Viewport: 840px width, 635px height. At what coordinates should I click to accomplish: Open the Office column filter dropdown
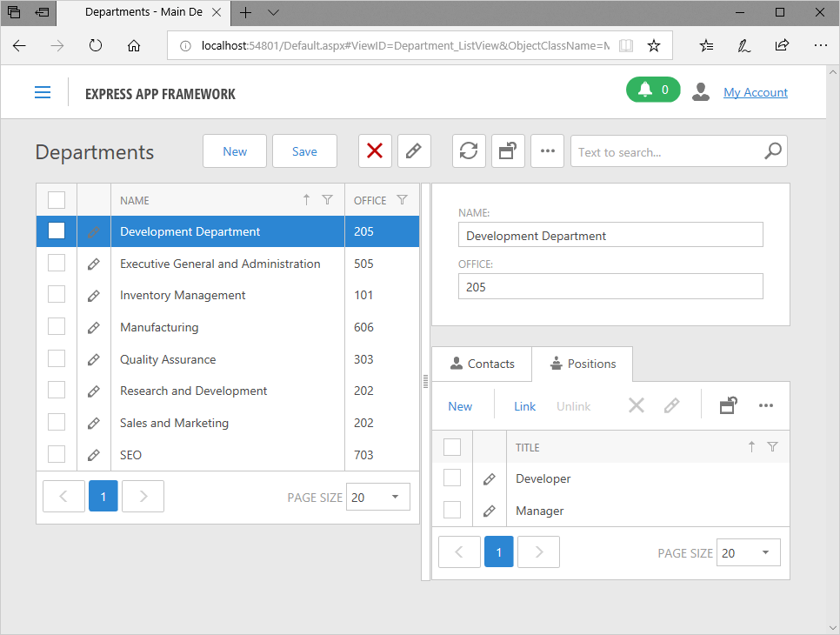point(402,200)
